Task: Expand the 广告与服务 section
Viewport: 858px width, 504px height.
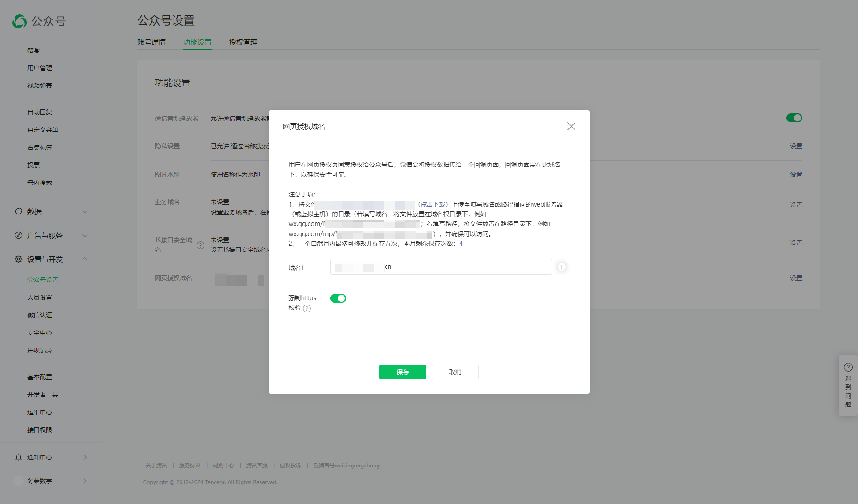Action: (85, 235)
